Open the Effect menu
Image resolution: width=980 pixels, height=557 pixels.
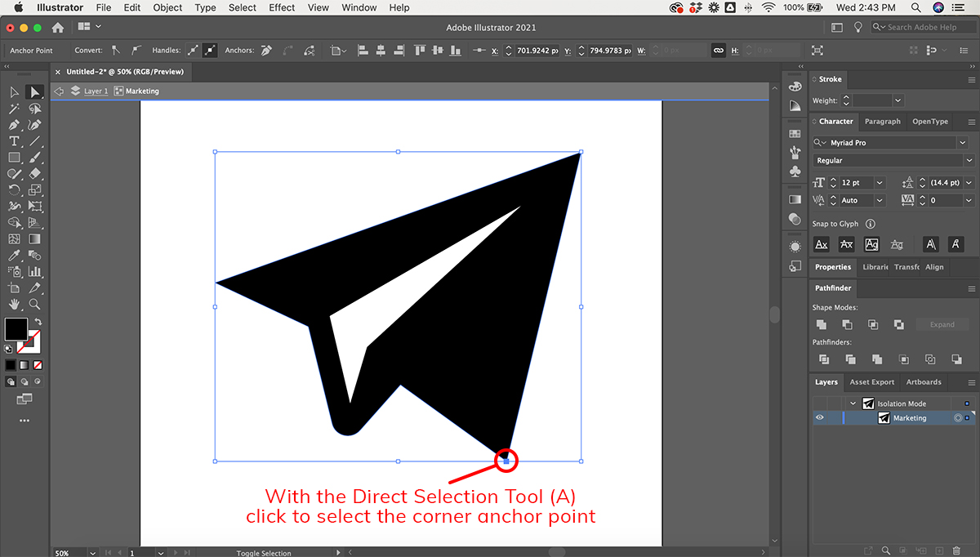click(282, 7)
